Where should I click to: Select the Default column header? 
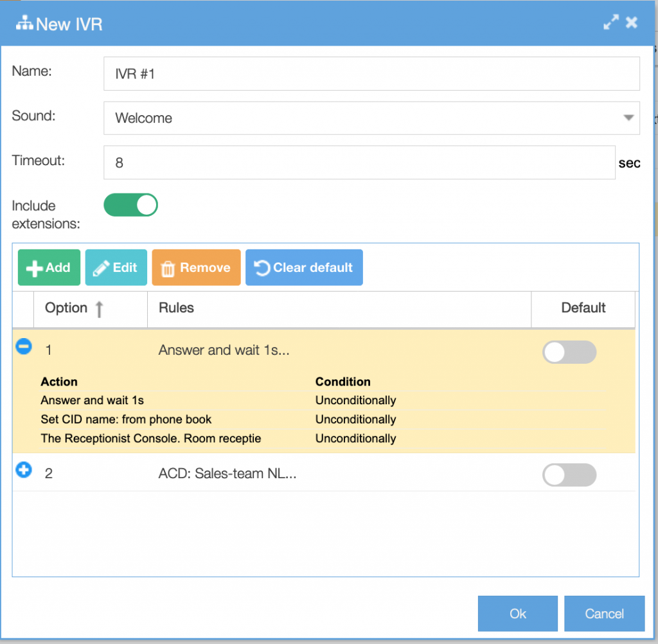[x=583, y=308]
